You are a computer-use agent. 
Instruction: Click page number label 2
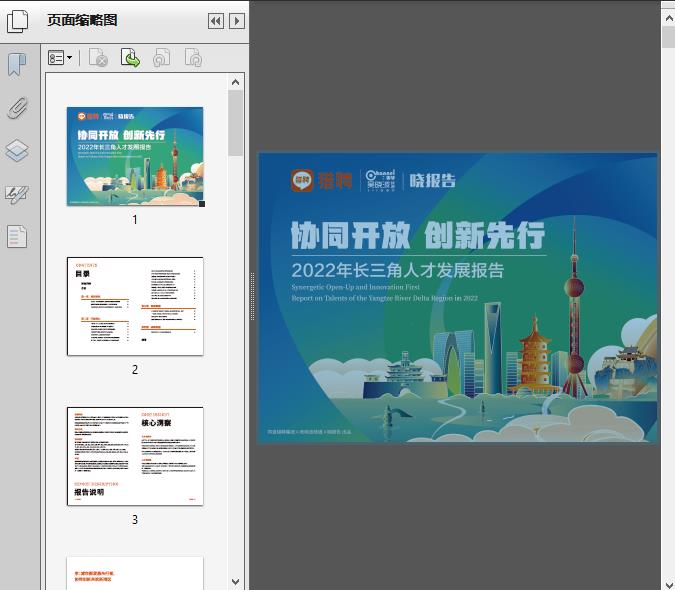point(135,369)
